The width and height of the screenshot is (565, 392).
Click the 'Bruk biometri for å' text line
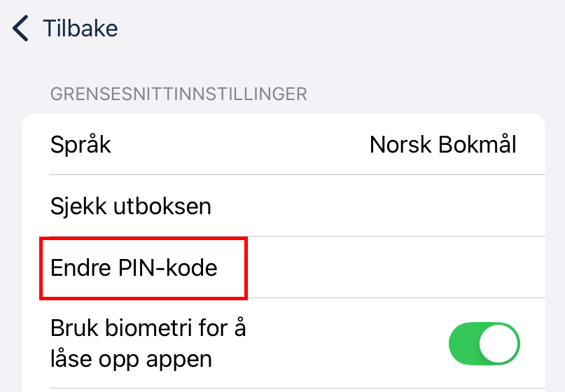(x=148, y=328)
